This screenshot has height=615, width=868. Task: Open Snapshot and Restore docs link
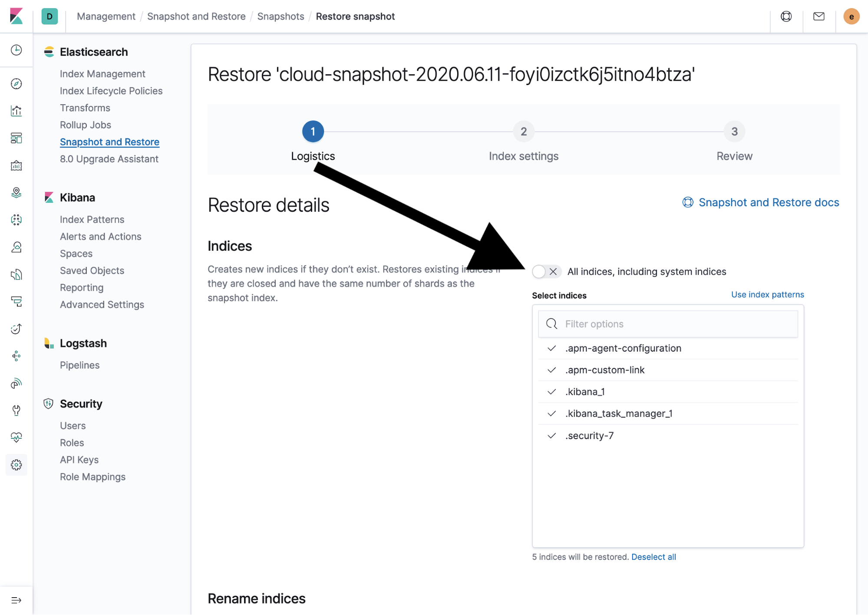(761, 203)
